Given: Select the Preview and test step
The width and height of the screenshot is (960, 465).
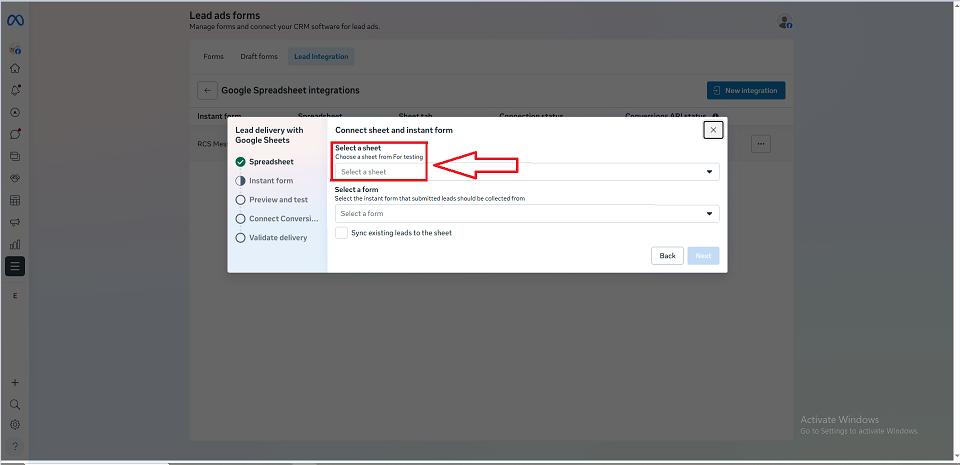Looking at the screenshot, I should click(277, 200).
